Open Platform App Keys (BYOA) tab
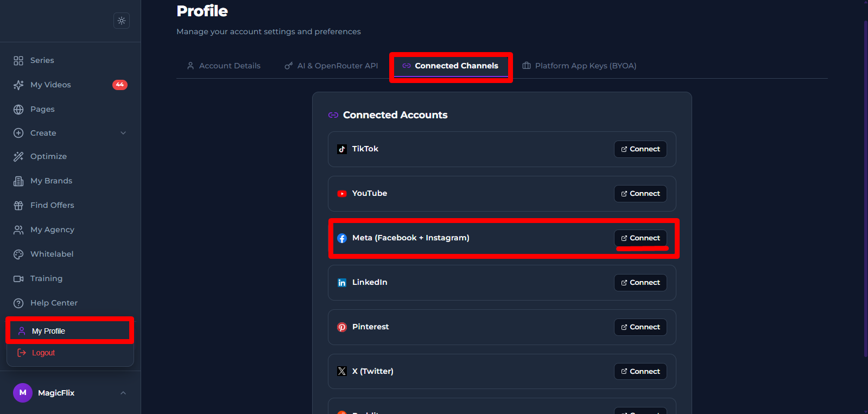Image resolution: width=868 pixels, height=414 pixels. 579,66
